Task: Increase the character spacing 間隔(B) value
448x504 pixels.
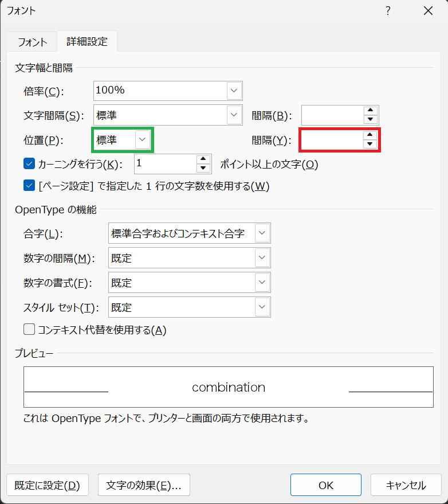Action: 371,111
